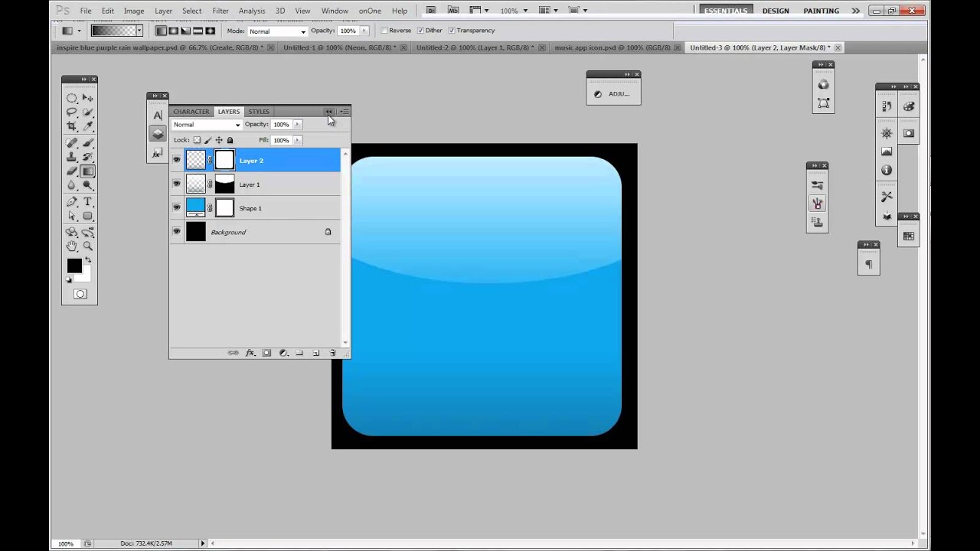This screenshot has width=980, height=551.
Task: Uncheck the Dither option
Action: point(420,30)
